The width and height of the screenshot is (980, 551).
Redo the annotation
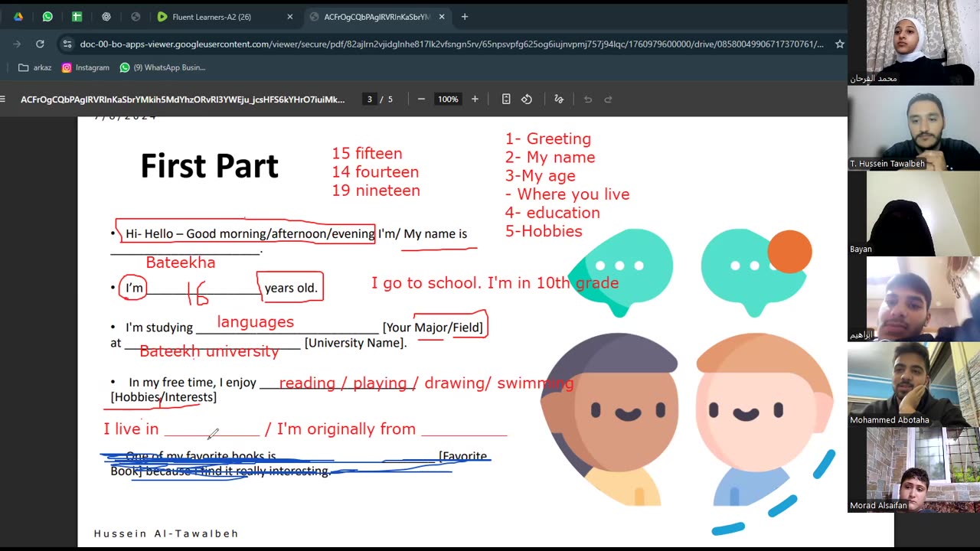tap(609, 99)
